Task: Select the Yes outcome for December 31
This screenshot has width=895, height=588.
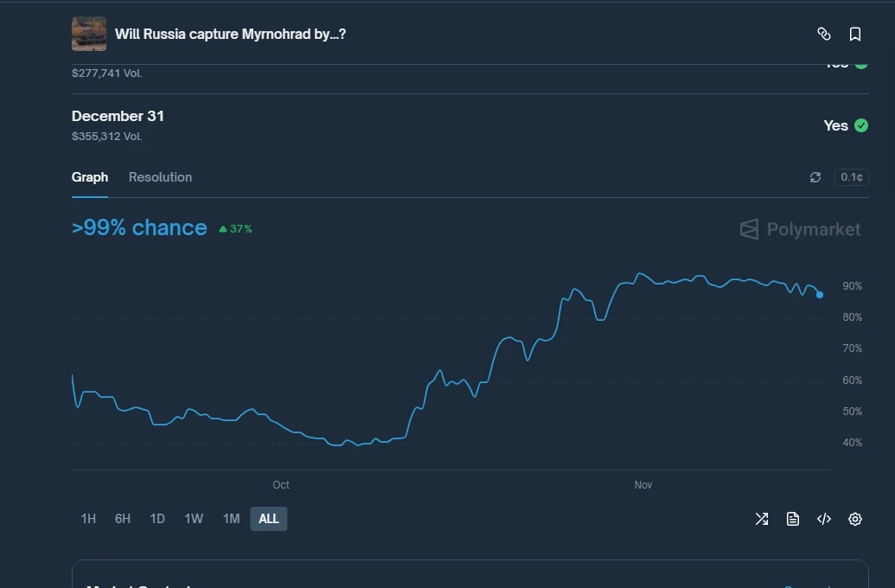Action: click(845, 125)
